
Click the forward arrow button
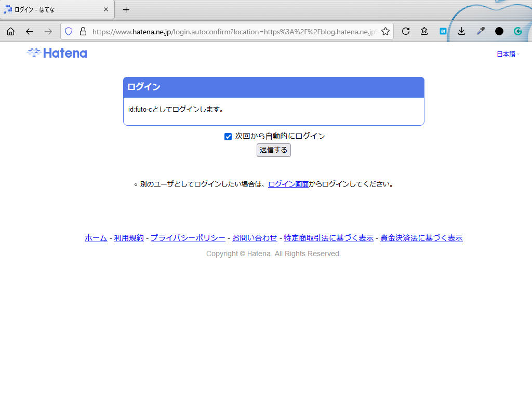click(x=48, y=32)
